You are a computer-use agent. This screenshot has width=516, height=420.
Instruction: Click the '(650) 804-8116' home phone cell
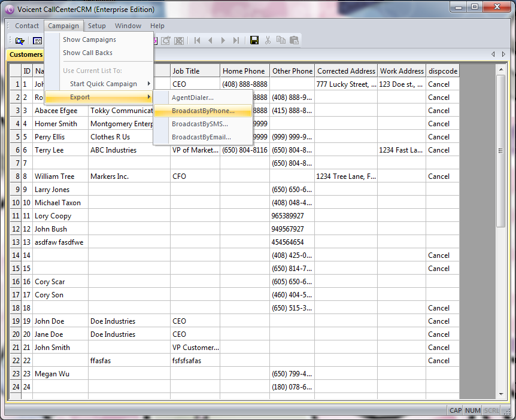(x=245, y=150)
